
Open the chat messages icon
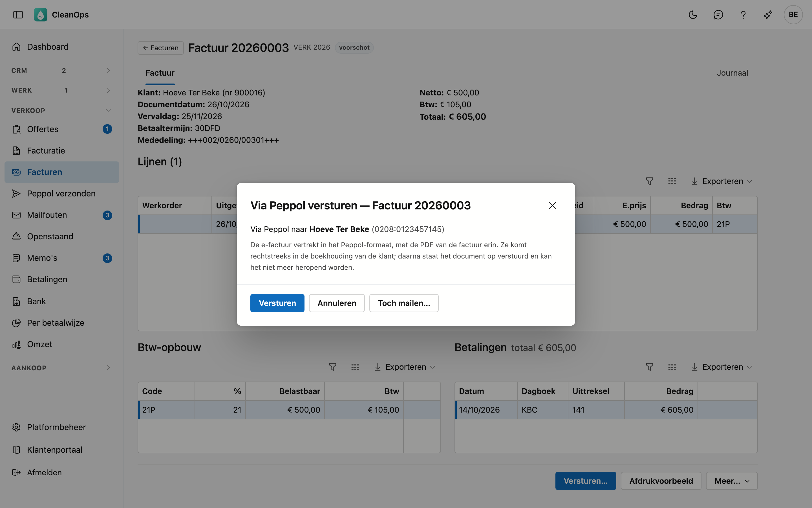(718, 14)
